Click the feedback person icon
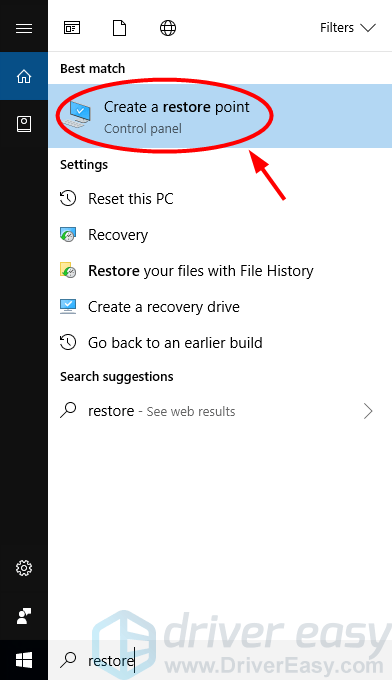This screenshot has height=680, width=392. point(24,616)
